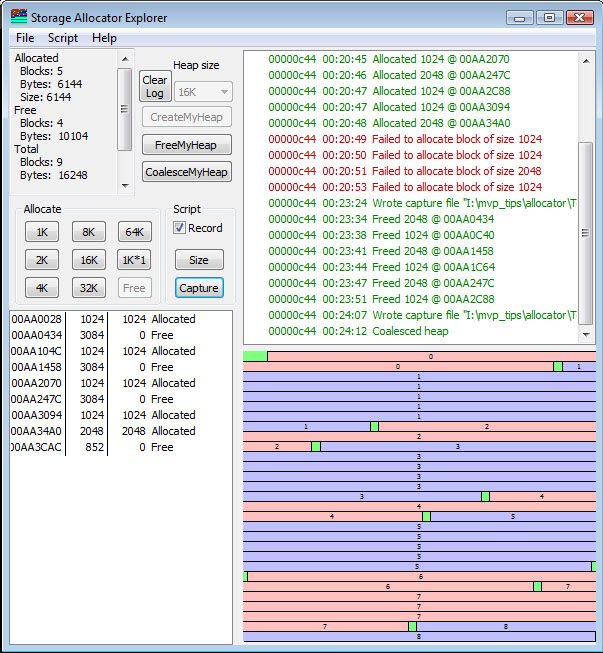Allocate a 2K block

point(42,260)
